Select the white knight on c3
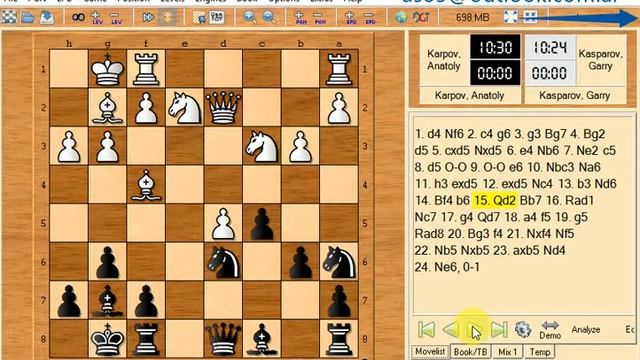 tap(262, 146)
